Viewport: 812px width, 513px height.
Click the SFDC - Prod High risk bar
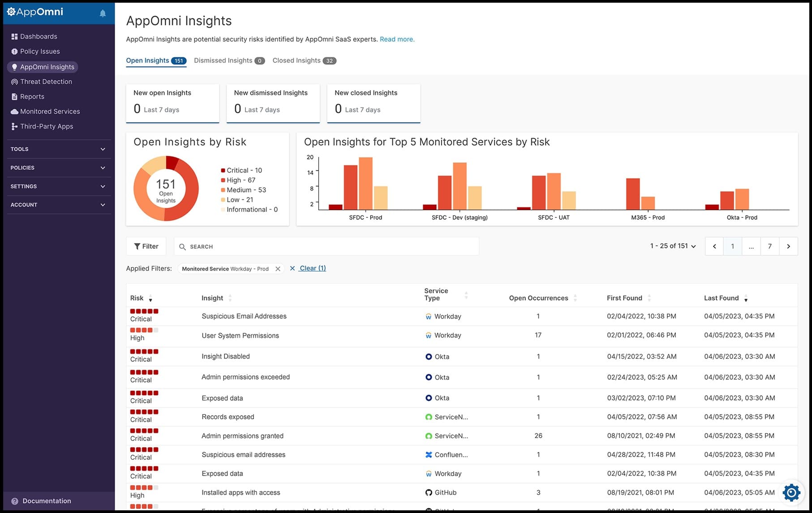(x=351, y=187)
